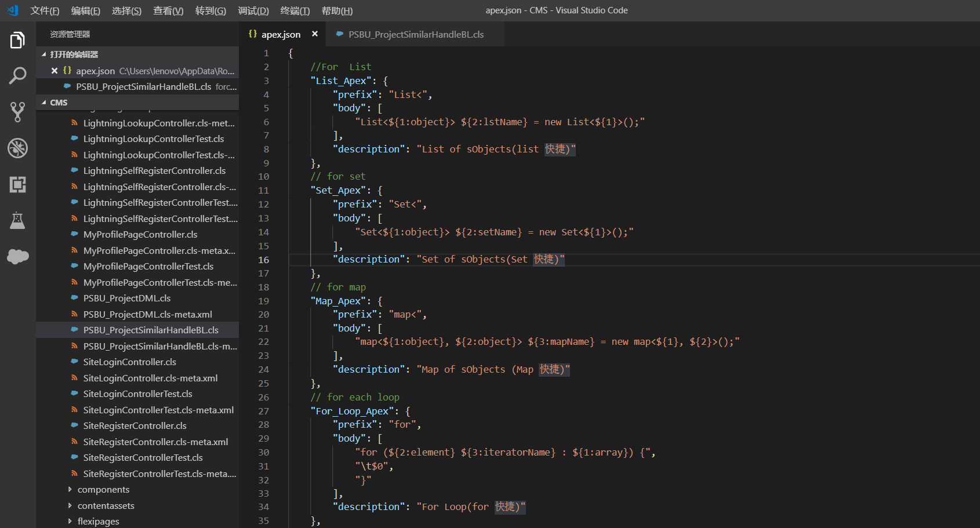
Task: Open the Salesforce cloud org browser icon
Action: 17,257
